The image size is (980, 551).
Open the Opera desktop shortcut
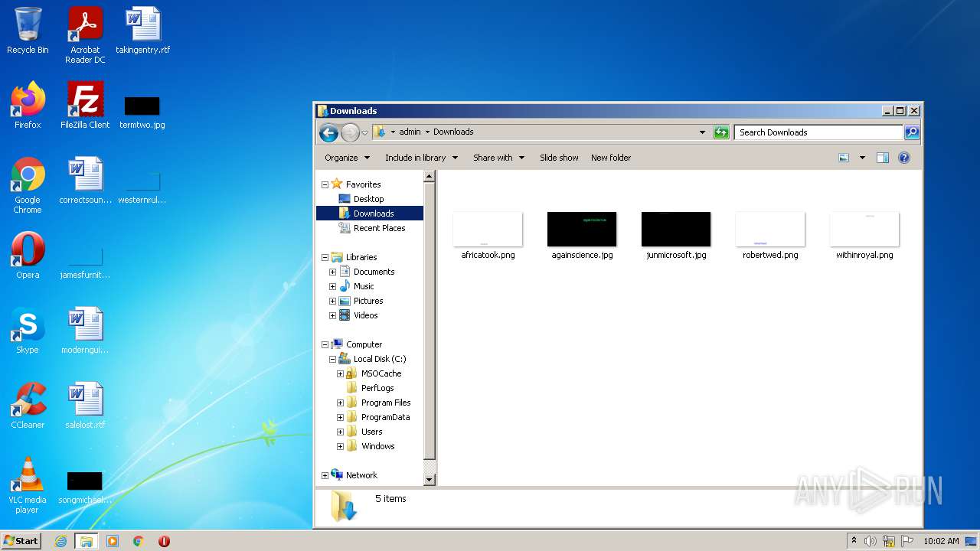[x=28, y=256]
